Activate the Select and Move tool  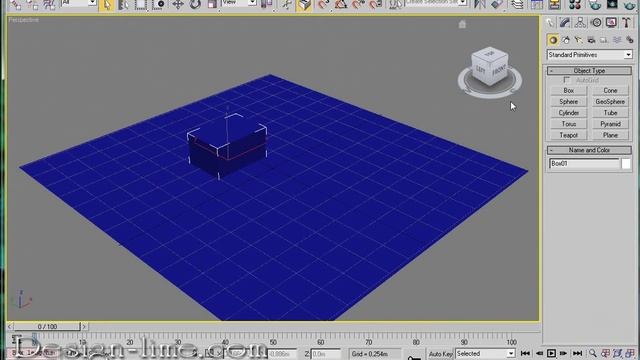pyautogui.click(x=178, y=4)
